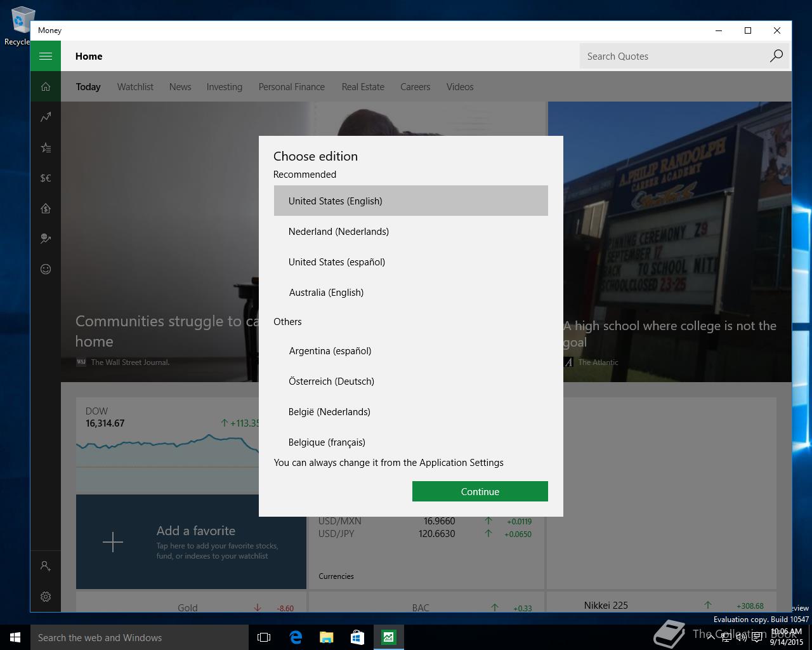The width and height of the screenshot is (812, 650).
Task: Select United States (español) edition
Action: tap(411, 262)
